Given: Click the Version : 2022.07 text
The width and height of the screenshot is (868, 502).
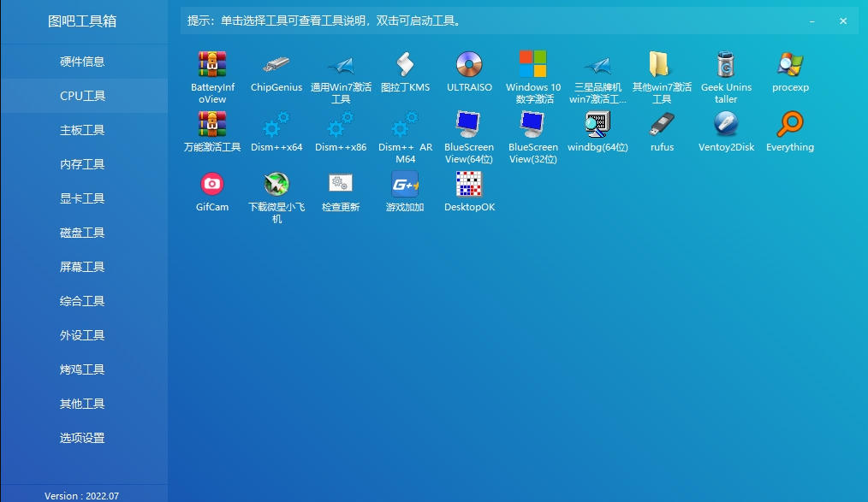Looking at the screenshot, I should click(82, 496).
